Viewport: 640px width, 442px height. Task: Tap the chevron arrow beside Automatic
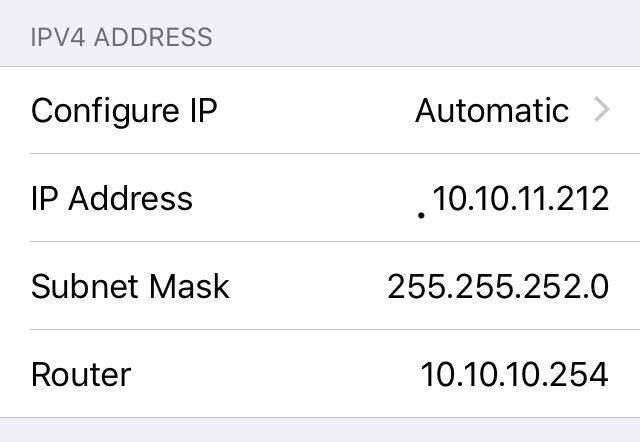(601, 110)
